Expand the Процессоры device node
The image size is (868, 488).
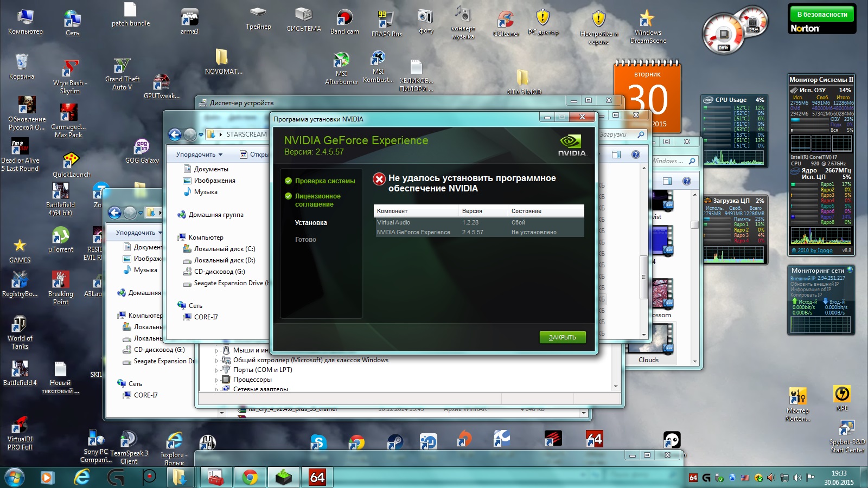click(x=217, y=380)
